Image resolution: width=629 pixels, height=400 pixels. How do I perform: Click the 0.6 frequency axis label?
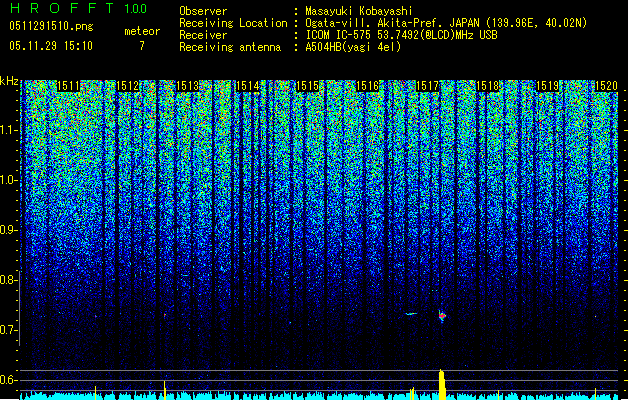point(9,380)
